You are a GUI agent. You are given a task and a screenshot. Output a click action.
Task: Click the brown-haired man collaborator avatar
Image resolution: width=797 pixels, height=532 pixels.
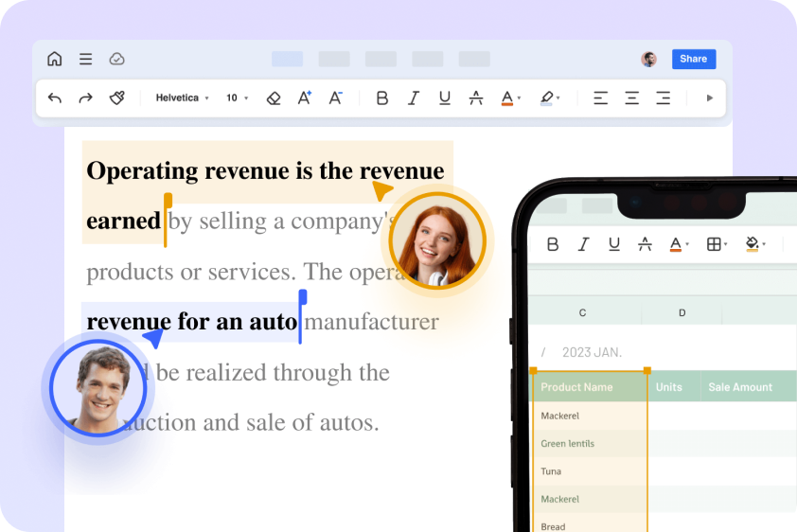[x=98, y=389]
